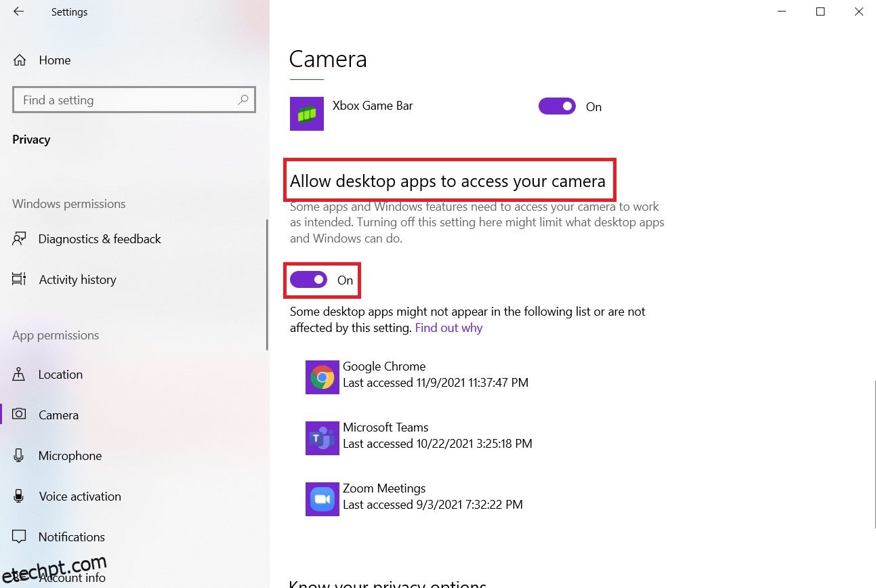Open Diagnostics & feedback settings
Viewport: 876px width, 588px height.
pos(100,239)
